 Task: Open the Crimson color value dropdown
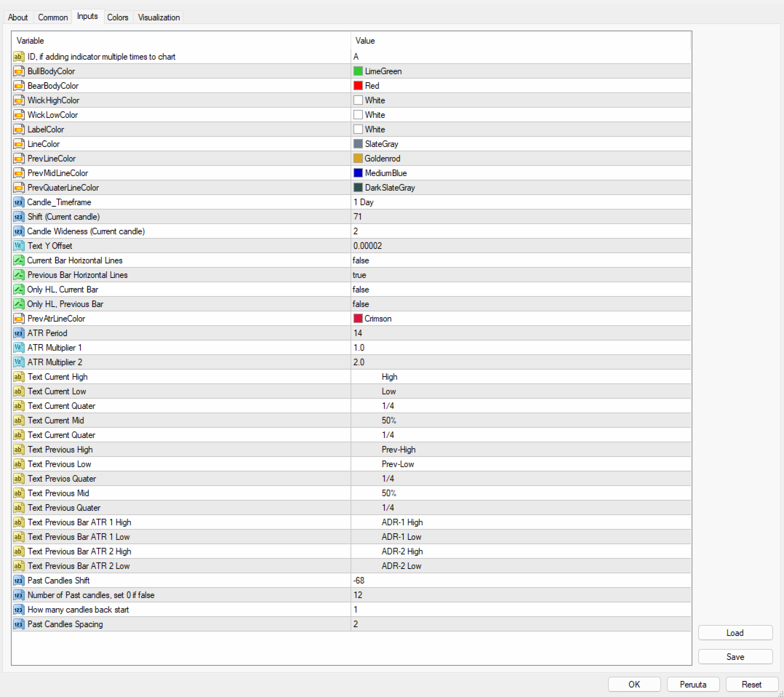click(521, 318)
